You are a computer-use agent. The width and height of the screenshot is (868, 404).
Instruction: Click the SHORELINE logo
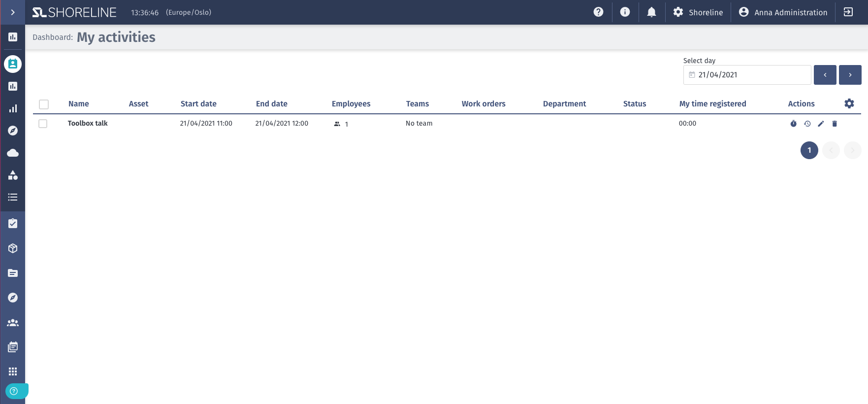click(x=74, y=12)
